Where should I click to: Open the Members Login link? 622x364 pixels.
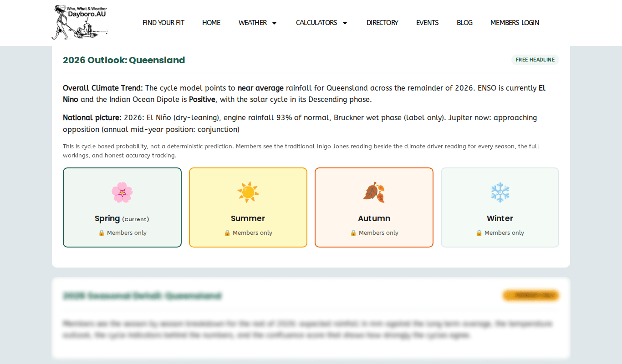click(515, 23)
